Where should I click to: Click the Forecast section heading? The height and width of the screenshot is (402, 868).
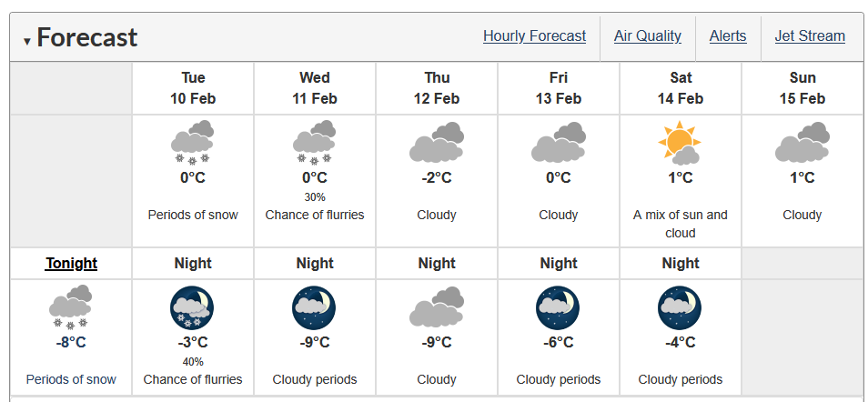tap(87, 37)
